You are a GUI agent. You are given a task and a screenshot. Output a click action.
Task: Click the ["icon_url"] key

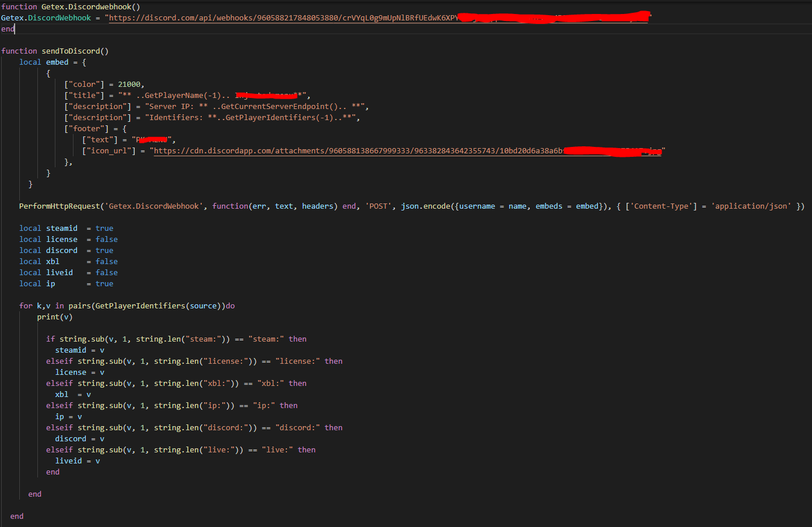pyautogui.click(x=109, y=151)
